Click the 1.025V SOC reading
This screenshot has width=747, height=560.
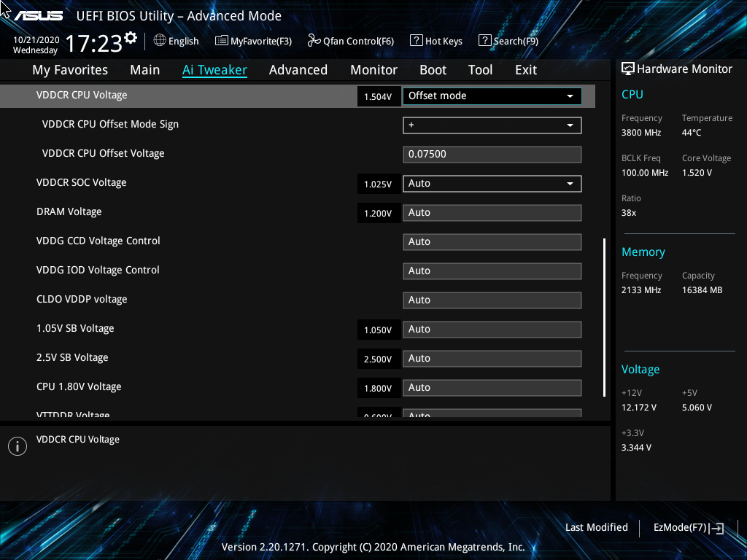(x=378, y=184)
